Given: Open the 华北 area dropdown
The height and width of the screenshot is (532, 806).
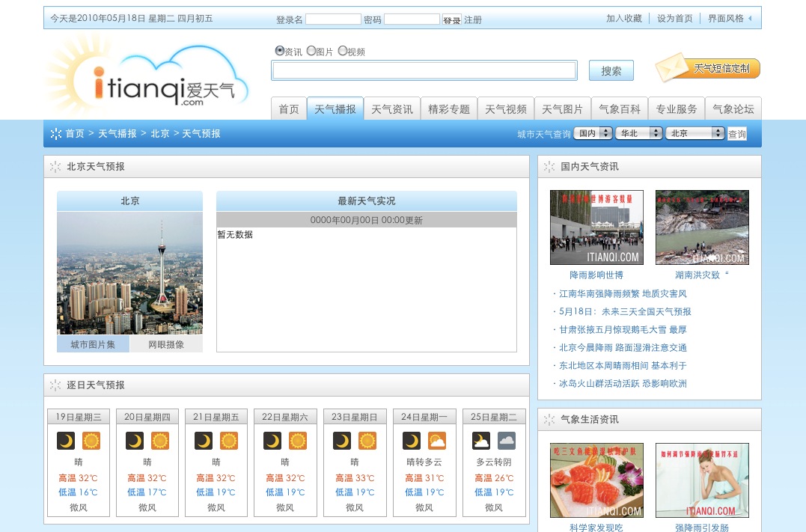Looking at the screenshot, I should pos(639,133).
